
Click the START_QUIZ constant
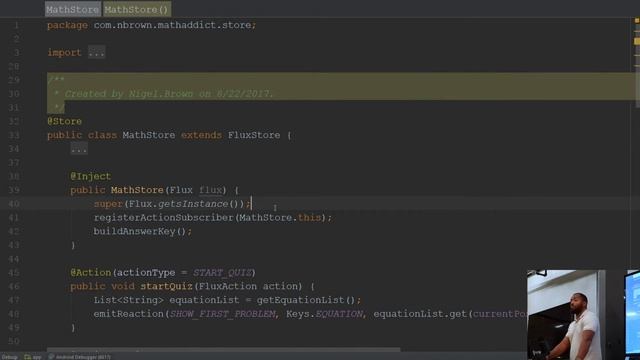pyautogui.click(x=222, y=273)
